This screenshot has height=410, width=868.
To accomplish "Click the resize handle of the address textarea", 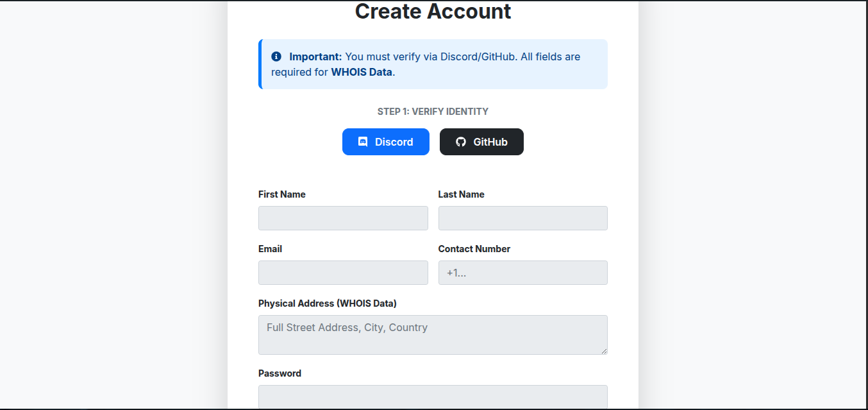I will point(605,352).
